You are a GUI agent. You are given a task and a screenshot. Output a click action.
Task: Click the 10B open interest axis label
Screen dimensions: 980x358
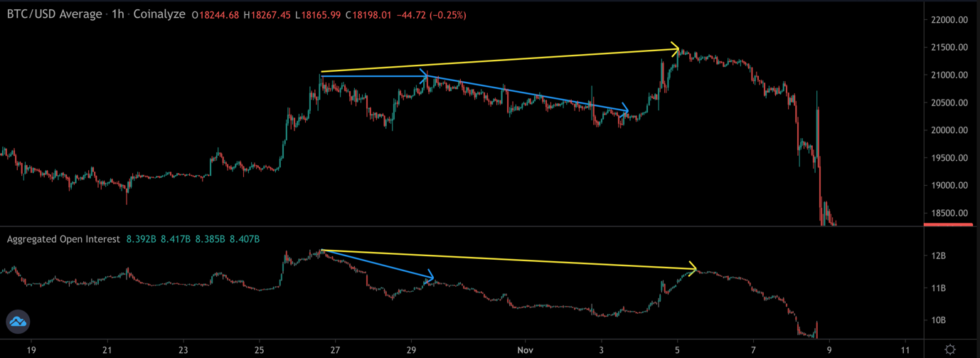[x=937, y=320]
